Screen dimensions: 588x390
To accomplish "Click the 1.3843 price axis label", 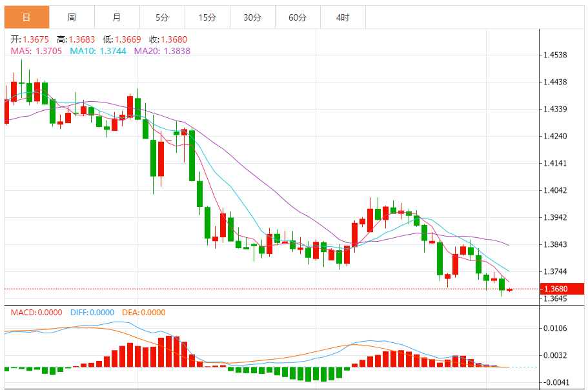I will point(555,244).
